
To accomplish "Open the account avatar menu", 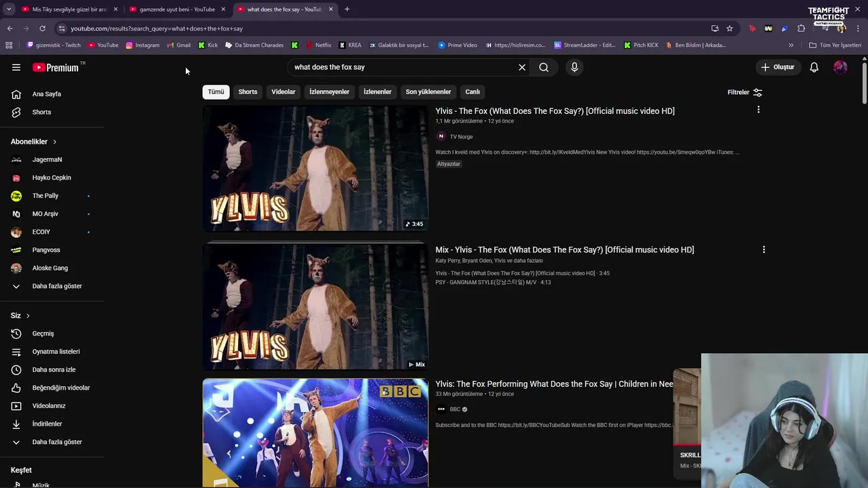I will tap(840, 67).
